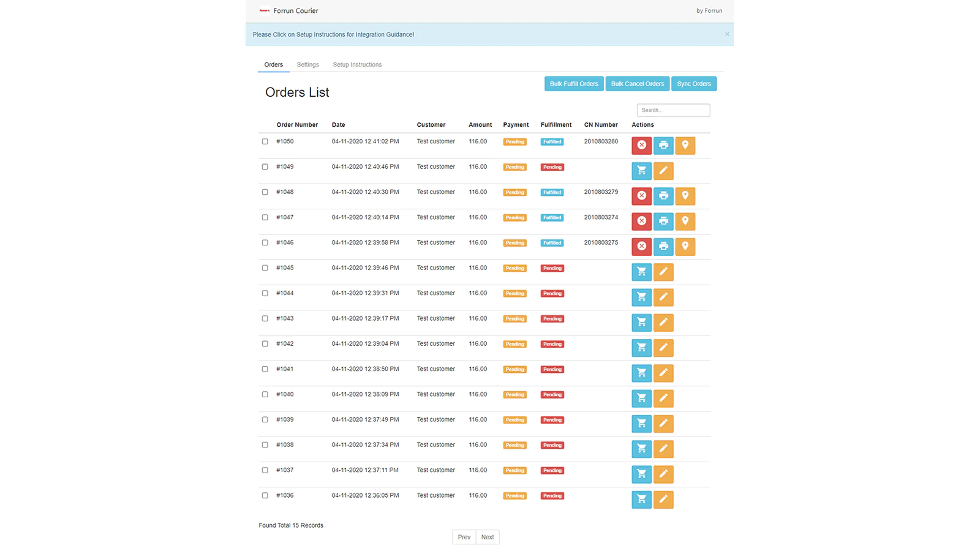The image size is (980, 551).
Task: Print the label for order #1050
Action: point(663,145)
